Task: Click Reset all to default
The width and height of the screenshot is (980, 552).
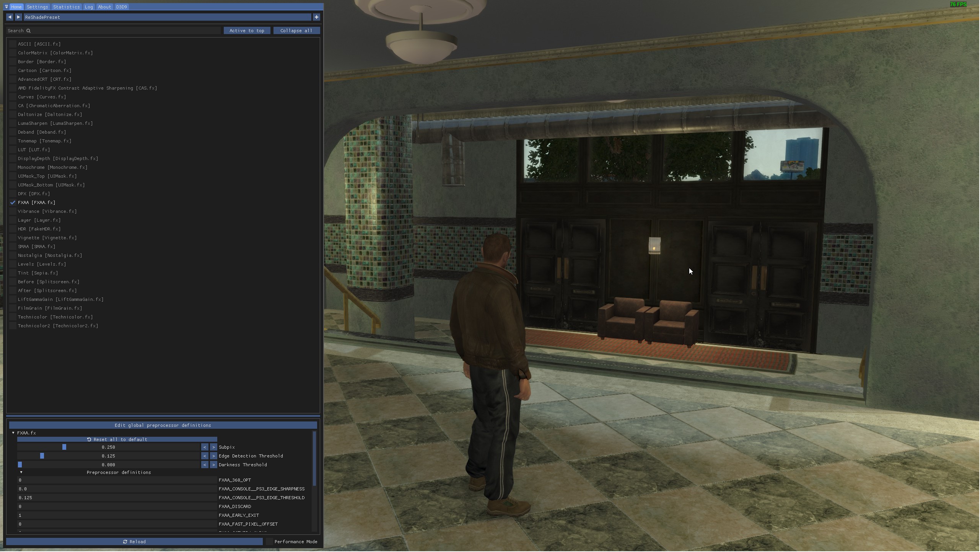Action: (x=117, y=440)
